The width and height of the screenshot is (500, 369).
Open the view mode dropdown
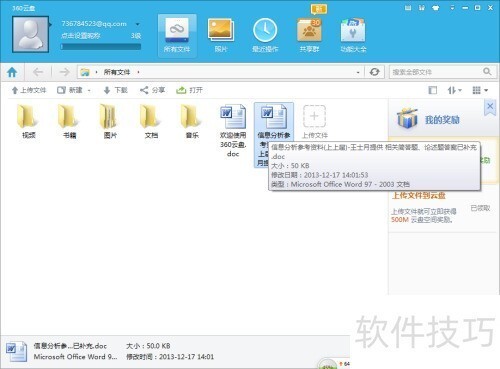(480, 90)
